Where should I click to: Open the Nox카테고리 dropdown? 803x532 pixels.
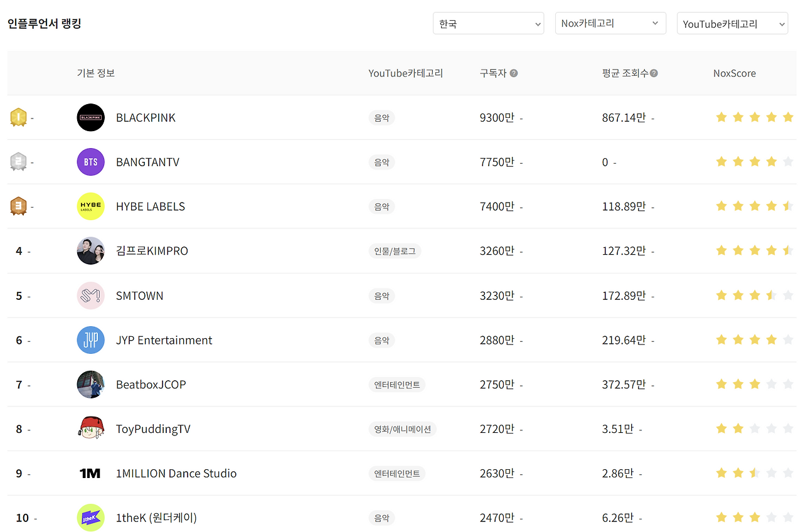point(610,23)
